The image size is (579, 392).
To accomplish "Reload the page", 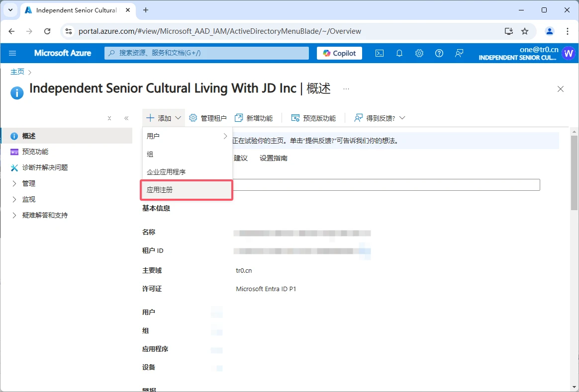I will [47, 31].
